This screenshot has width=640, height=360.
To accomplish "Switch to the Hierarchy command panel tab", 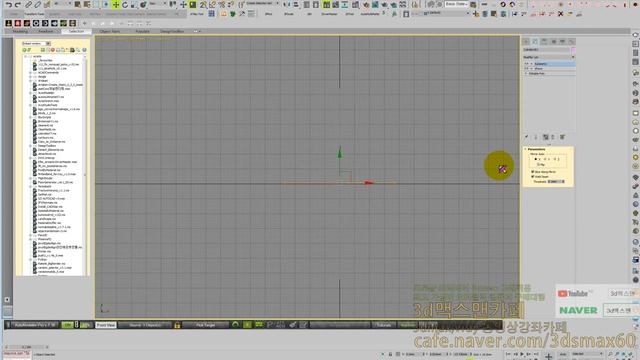I will tap(544, 41).
